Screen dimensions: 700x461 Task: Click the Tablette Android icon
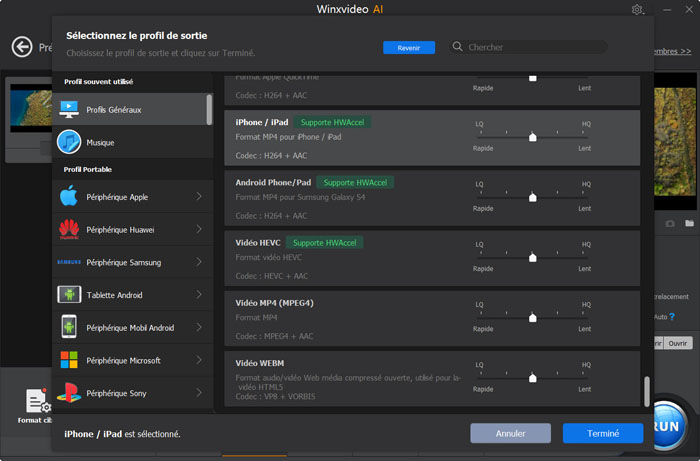pos(69,295)
